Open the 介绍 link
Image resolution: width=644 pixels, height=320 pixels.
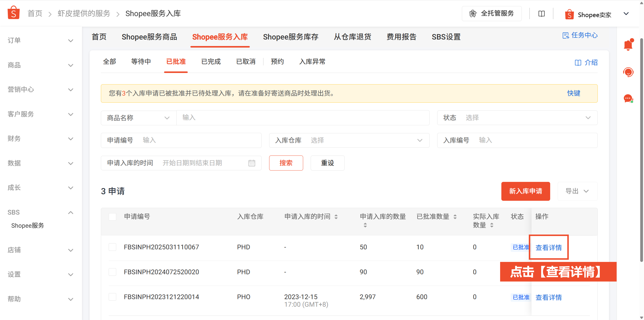(586, 62)
